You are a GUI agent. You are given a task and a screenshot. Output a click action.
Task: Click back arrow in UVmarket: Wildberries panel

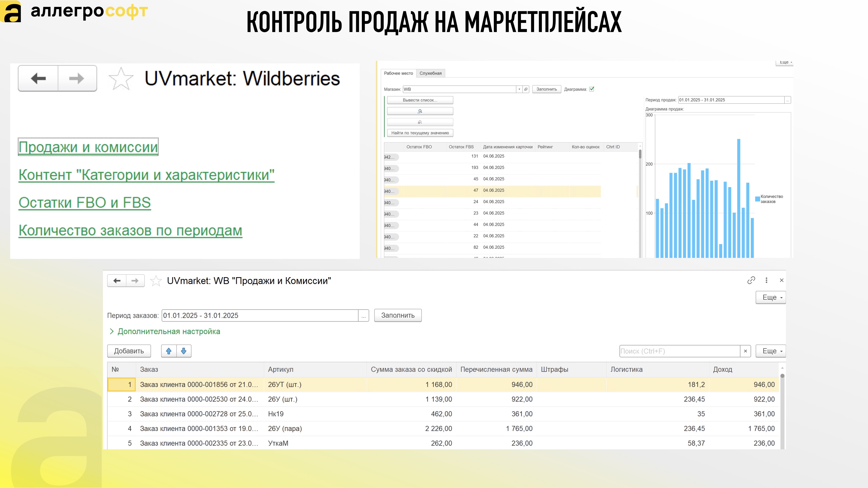38,78
